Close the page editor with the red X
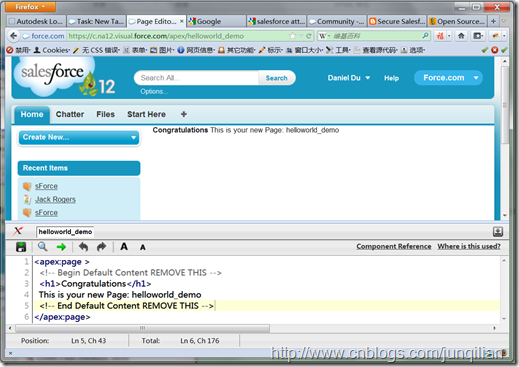This screenshot has height=367, width=519. pyautogui.click(x=18, y=231)
